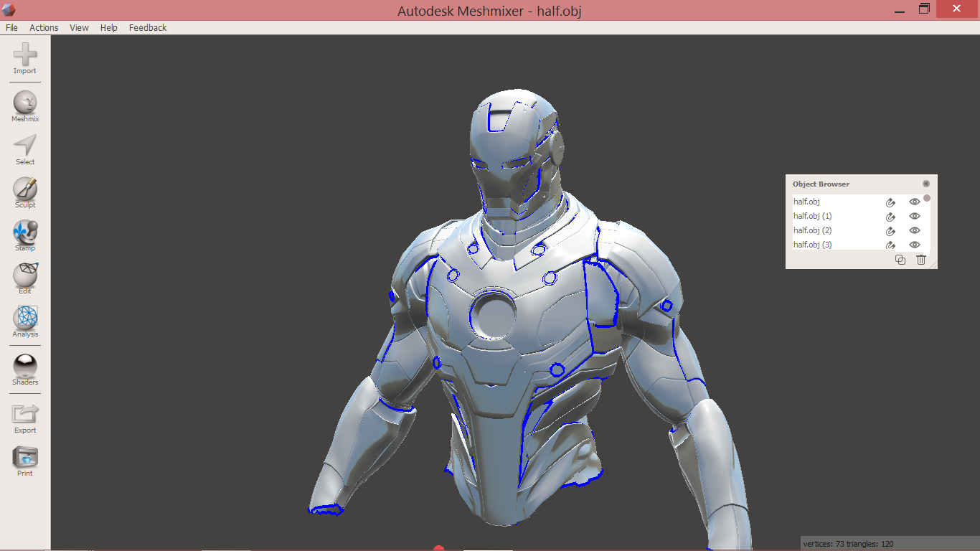
Task: Click the Object Browser resize grip
Action: coord(933,265)
